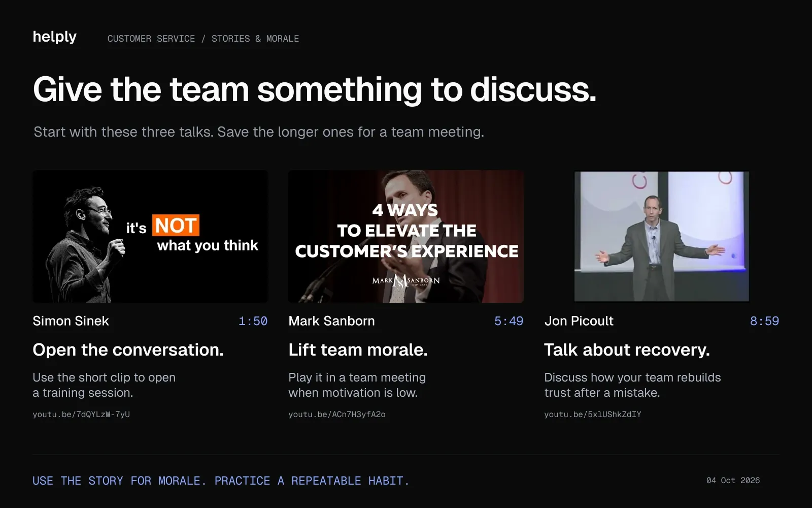
Task: Click the 5:49 duration label
Action: [509, 321]
